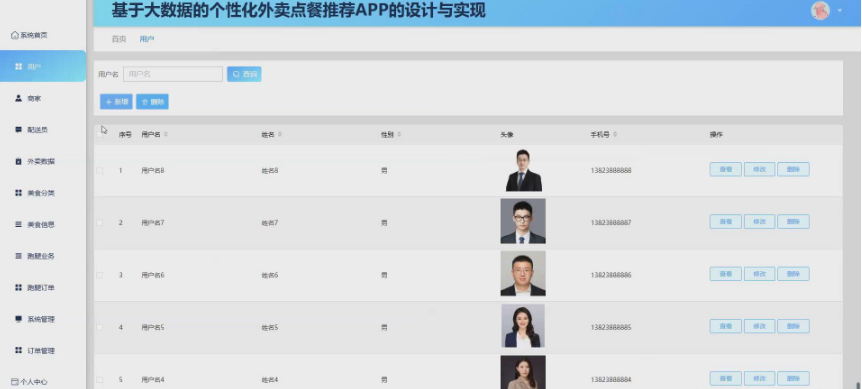Click the list icon beside 跑腿业务
Viewport: 862px width, 389px height.
(18, 256)
